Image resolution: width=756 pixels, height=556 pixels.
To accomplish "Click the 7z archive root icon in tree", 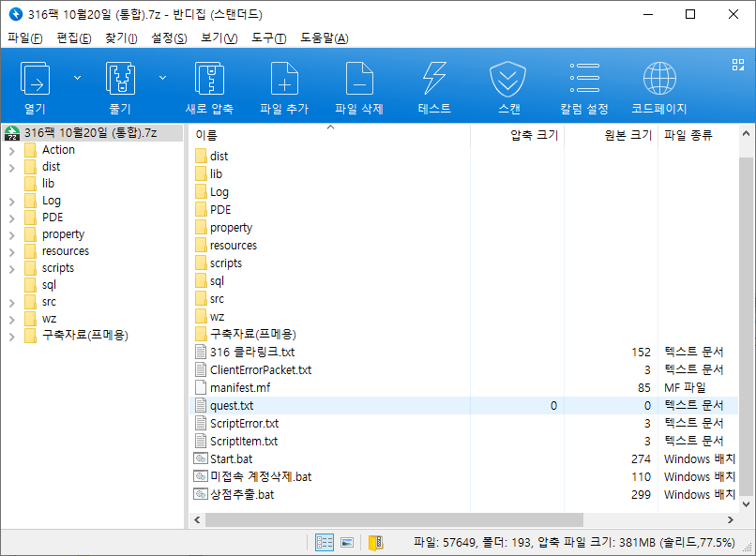I will (x=12, y=133).
